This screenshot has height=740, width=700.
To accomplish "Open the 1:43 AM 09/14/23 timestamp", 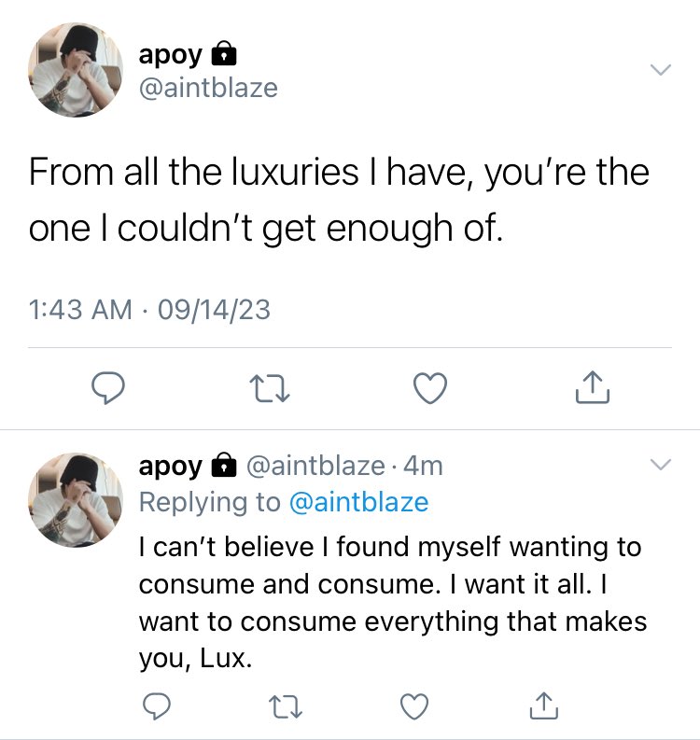I will point(149,310).
